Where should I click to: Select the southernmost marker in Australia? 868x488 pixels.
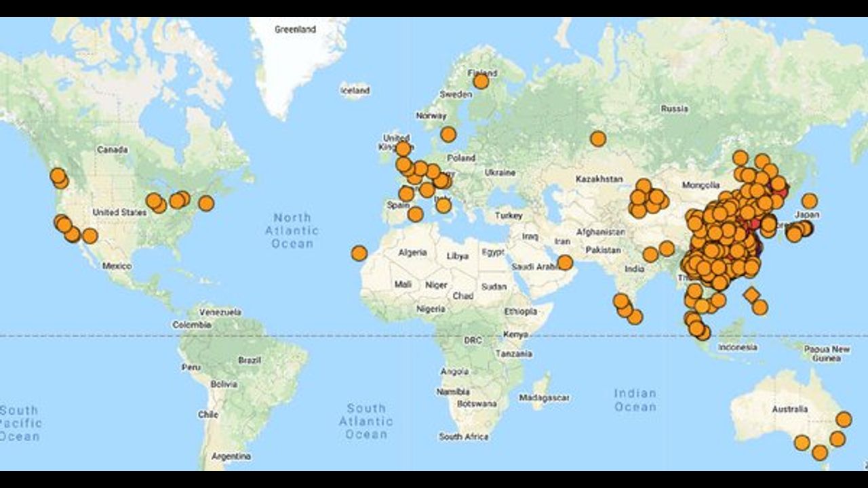820,452
